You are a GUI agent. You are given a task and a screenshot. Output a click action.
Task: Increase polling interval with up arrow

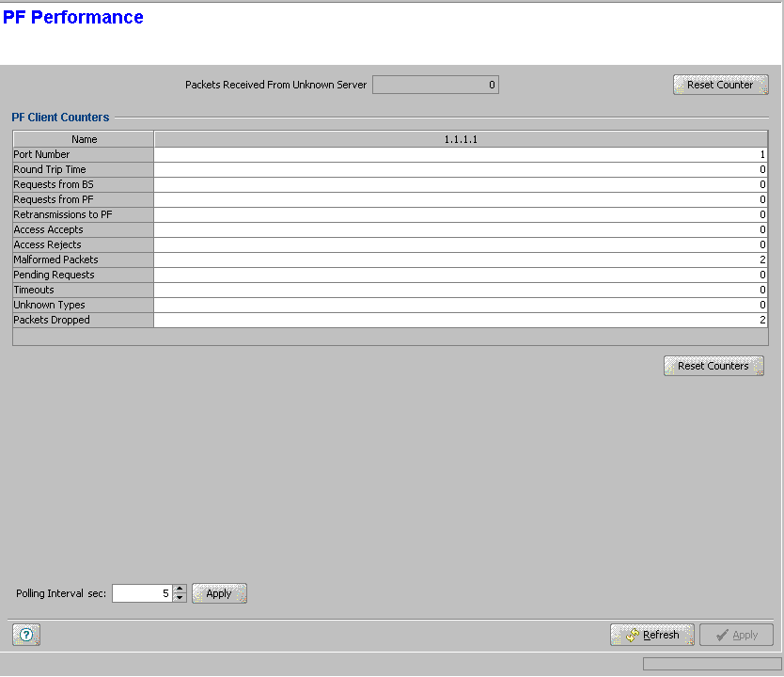(x=180, y=589)
